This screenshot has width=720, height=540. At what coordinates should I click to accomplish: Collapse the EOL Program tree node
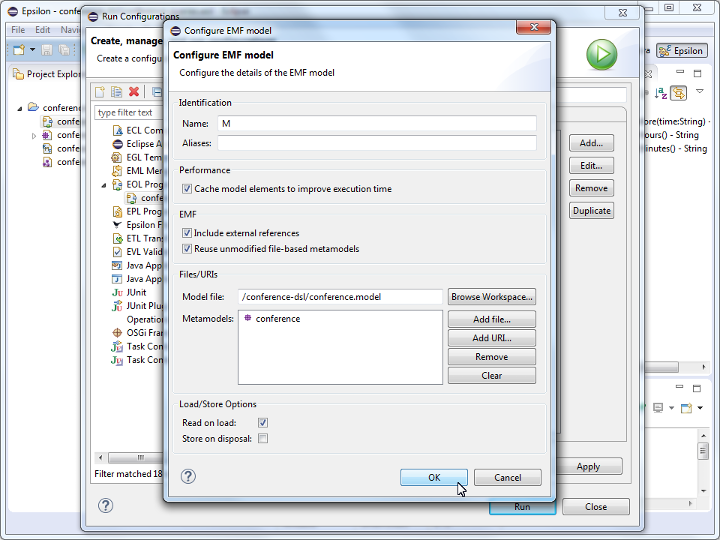[104, 185]
